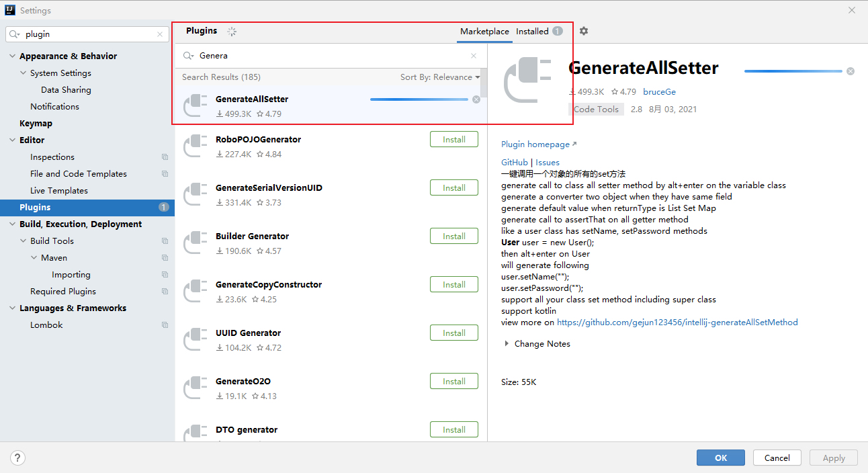Open the Sort By: Relevance dropdown
868x473 pixels.
click(440, 77)
